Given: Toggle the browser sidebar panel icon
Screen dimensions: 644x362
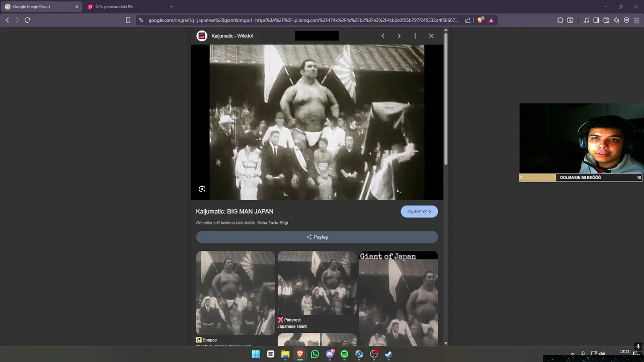Looking at the screenshot, I should pyautogui.click(x=596, y=20).
